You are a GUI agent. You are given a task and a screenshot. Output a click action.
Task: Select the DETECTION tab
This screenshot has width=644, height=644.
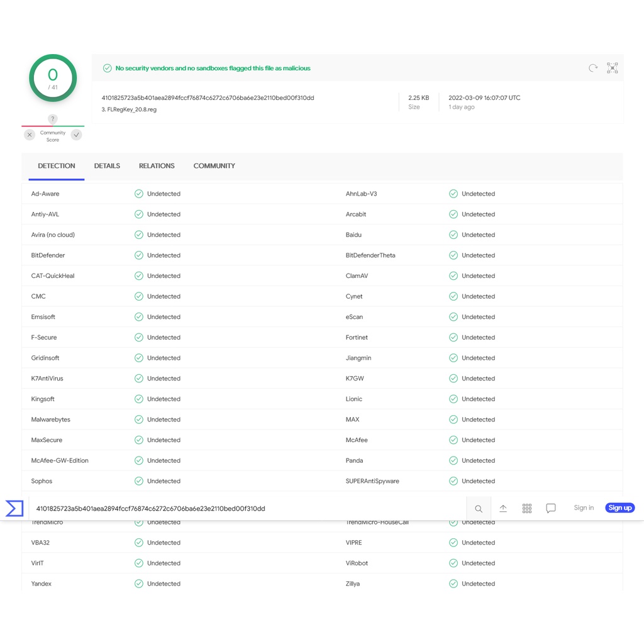[57, 166]
